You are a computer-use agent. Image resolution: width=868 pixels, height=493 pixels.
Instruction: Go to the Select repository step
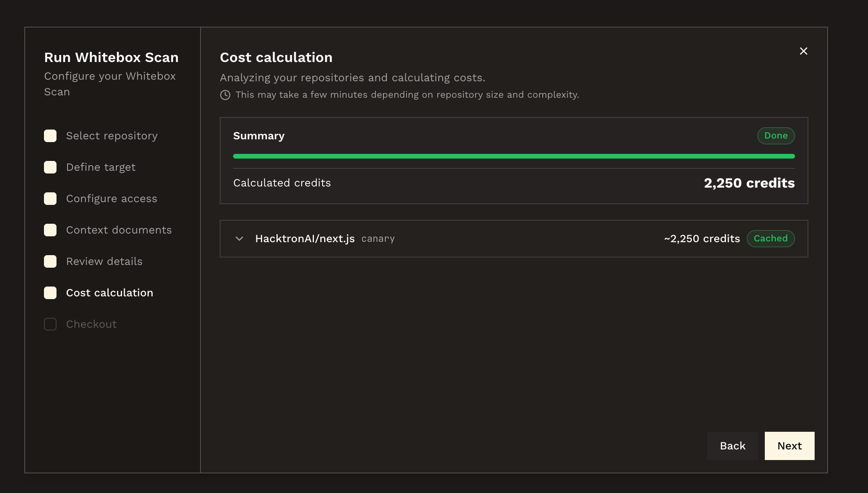tap(112, 136)
